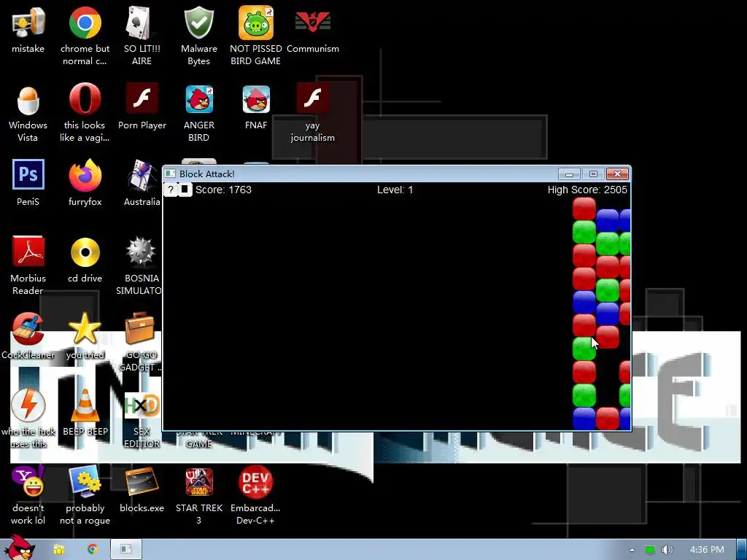The width and height of the screenshot is (747, 560).
Task: Minimize the Block Attack! window
Action: coord(569,174)
